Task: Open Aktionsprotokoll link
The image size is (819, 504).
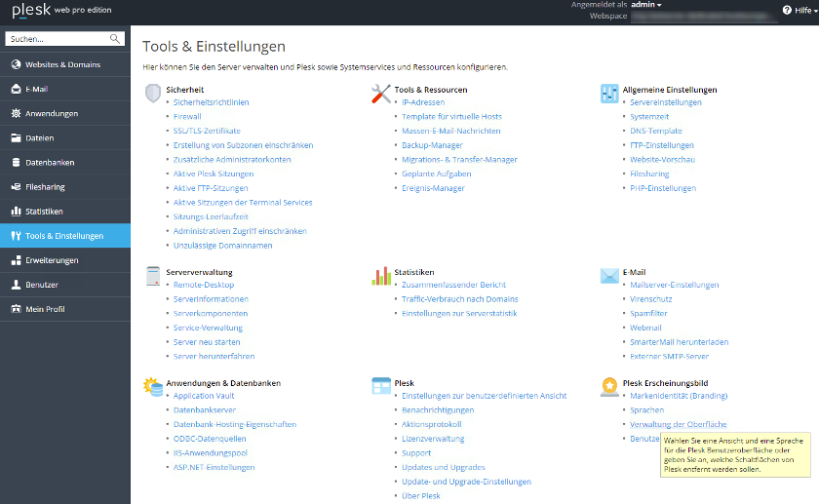Action: pos(431,424)
